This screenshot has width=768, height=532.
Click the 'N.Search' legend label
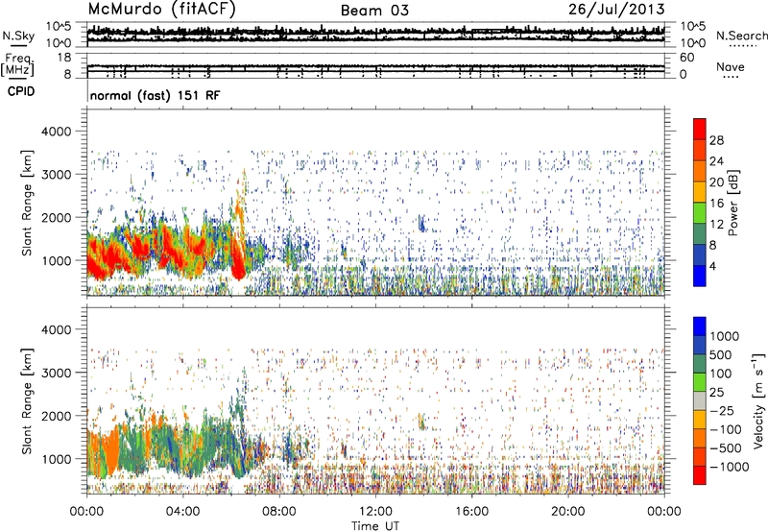click(x=741, y=36)
